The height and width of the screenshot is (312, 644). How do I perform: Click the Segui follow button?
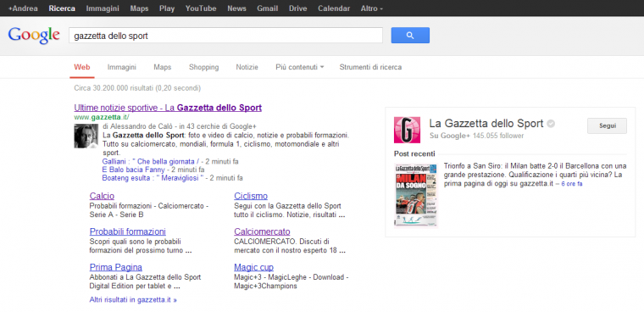(x=607, y=125)
